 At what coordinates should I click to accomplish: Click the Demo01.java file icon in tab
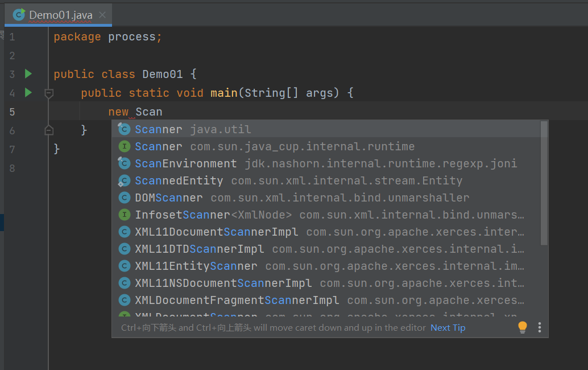tap(19, 15)
